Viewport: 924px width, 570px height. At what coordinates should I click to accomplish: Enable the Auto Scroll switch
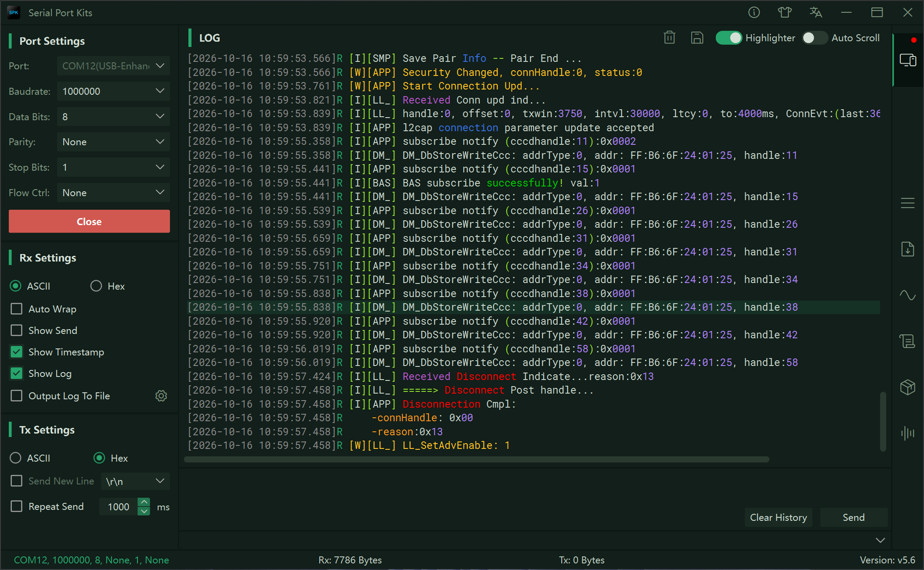(x=815, y=38)
